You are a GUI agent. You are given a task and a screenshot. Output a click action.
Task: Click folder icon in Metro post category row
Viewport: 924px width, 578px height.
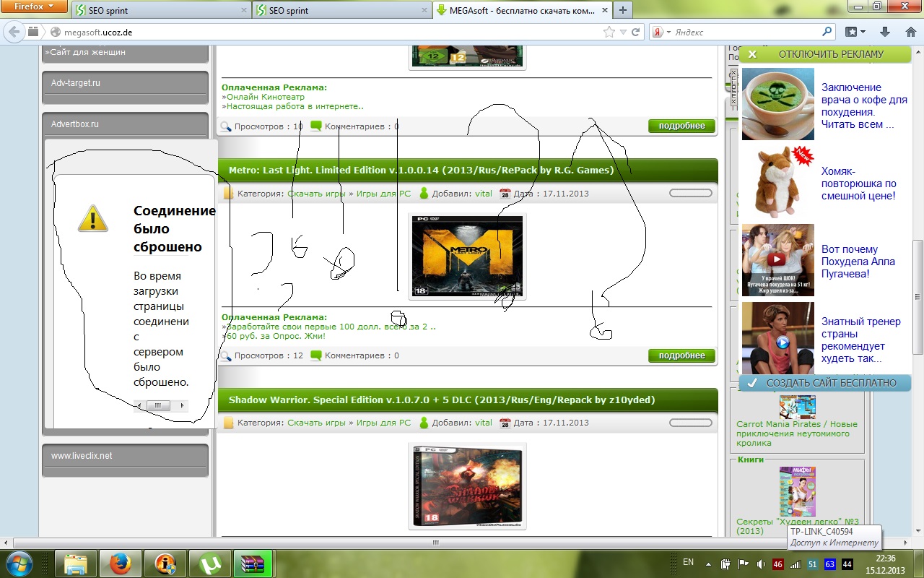pos(229,194)
